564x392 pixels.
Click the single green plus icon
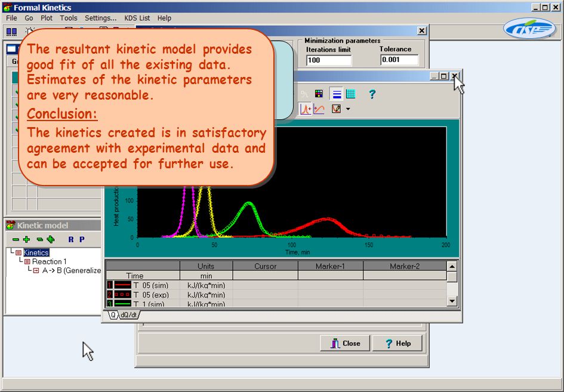[x=26, y=239]
